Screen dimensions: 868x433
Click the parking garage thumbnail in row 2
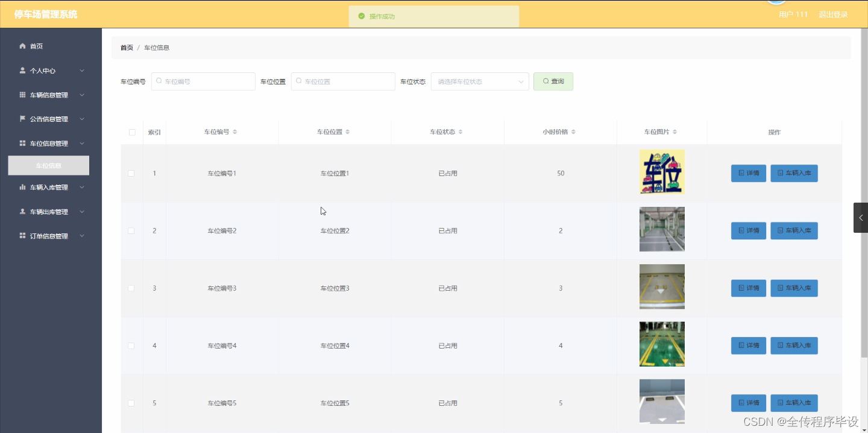coord(662,229)
